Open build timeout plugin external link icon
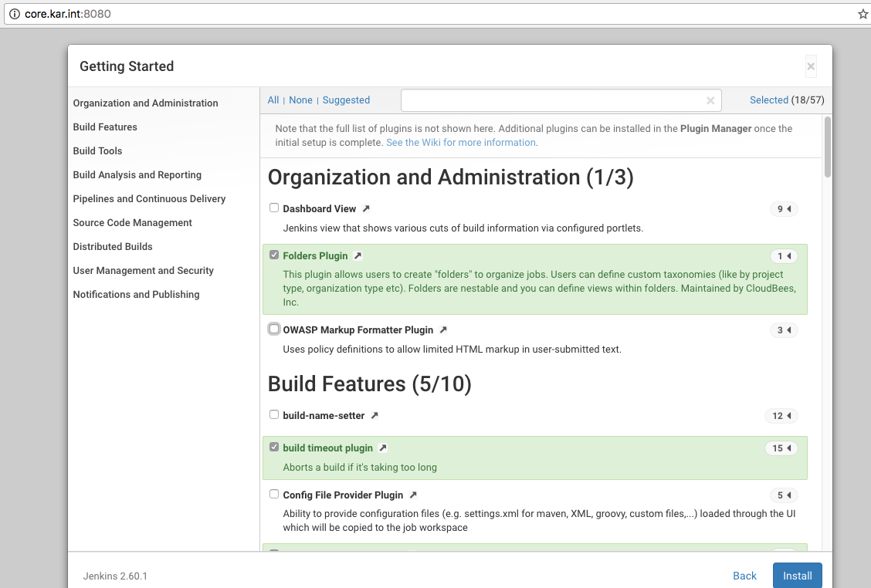871x588 pixels. tap(383, 448)
